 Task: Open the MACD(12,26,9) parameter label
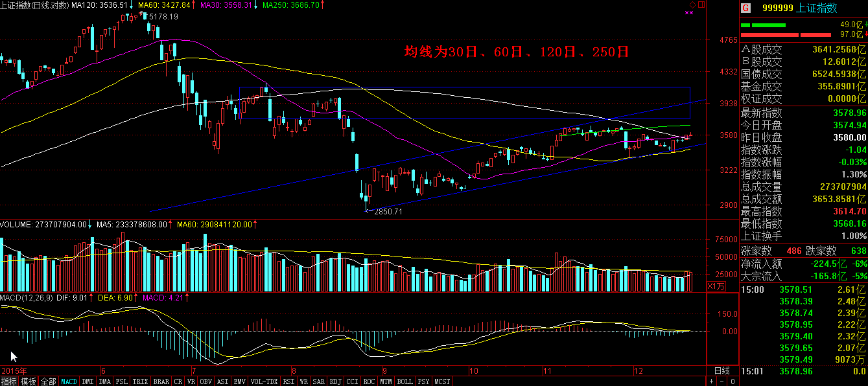click(28, 298)
